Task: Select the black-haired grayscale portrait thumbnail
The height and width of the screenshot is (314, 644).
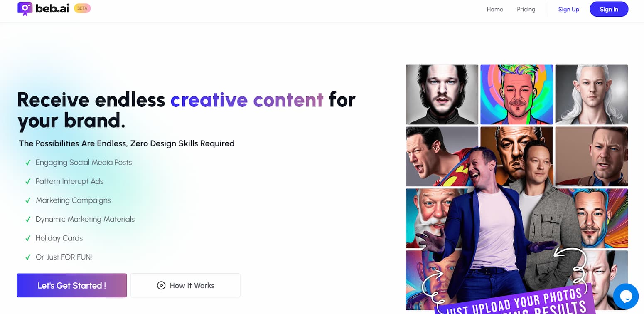Action: (x=442, y=94)
